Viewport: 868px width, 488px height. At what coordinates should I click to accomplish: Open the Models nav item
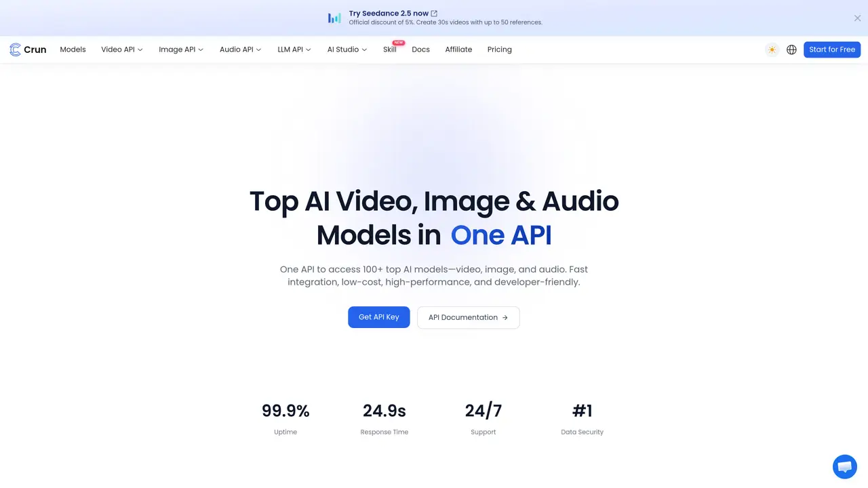(x=73, y=49)
